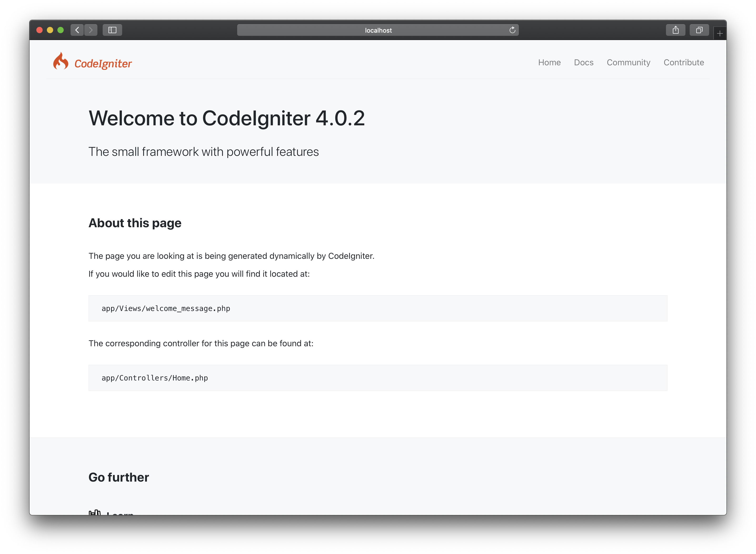
Task: Open the Docs nav link
Action: pos(583,62)
